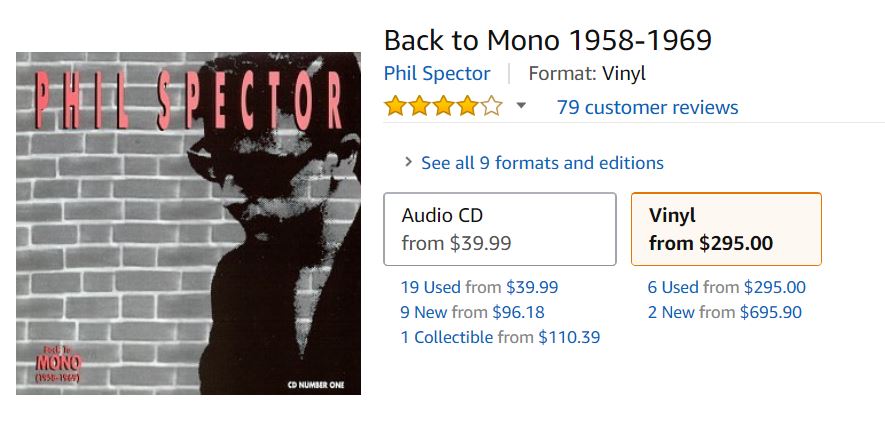
Task: View 2 New Vinyl offers
Action: (x=671, y=312)
